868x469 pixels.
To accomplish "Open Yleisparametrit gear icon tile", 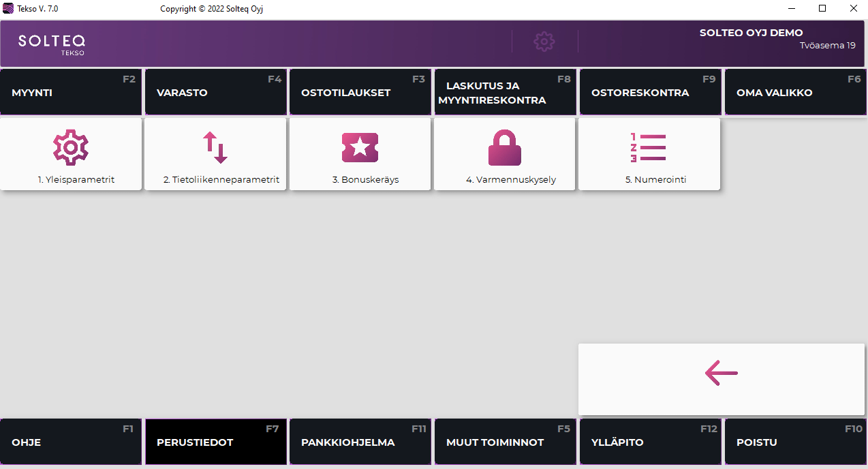I will (71, 148).
